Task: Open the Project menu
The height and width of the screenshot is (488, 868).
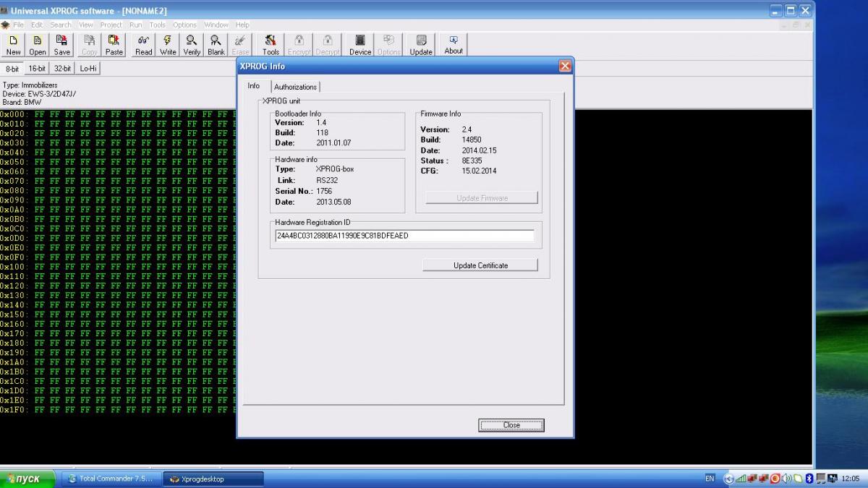Action: (x=111, y=25)
